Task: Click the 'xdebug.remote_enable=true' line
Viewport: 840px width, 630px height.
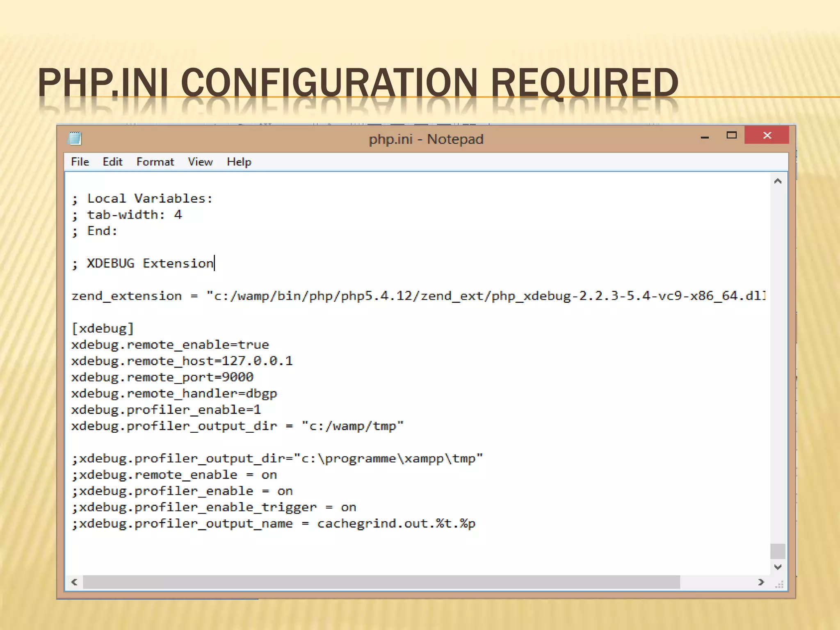Action: coord(170,345)
